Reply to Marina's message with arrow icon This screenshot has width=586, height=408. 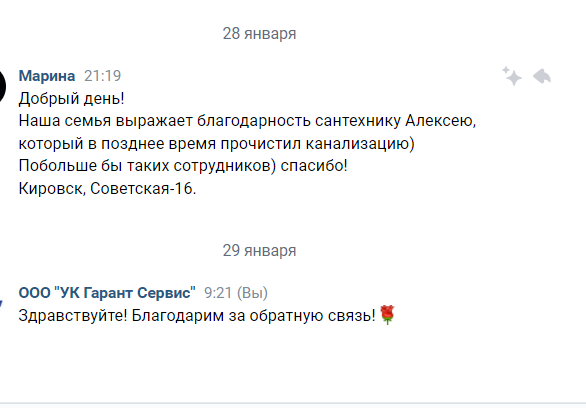click(542, 76)
